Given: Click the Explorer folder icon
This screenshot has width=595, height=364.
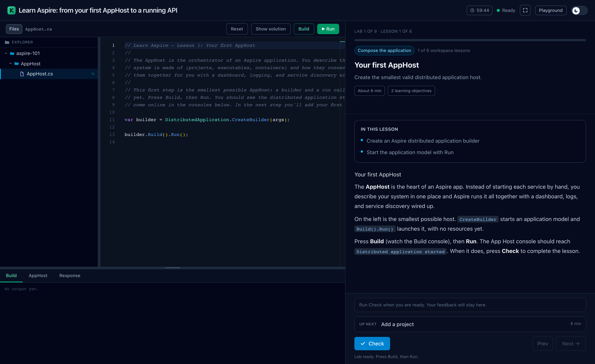Looking at the screenshot, I should 7,42.
